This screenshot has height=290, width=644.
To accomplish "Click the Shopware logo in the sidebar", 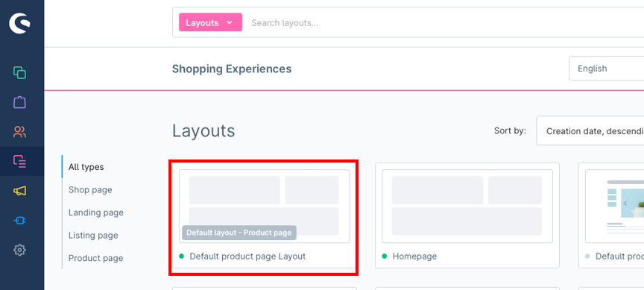I will pyautogui.click(x=19, y=23).
